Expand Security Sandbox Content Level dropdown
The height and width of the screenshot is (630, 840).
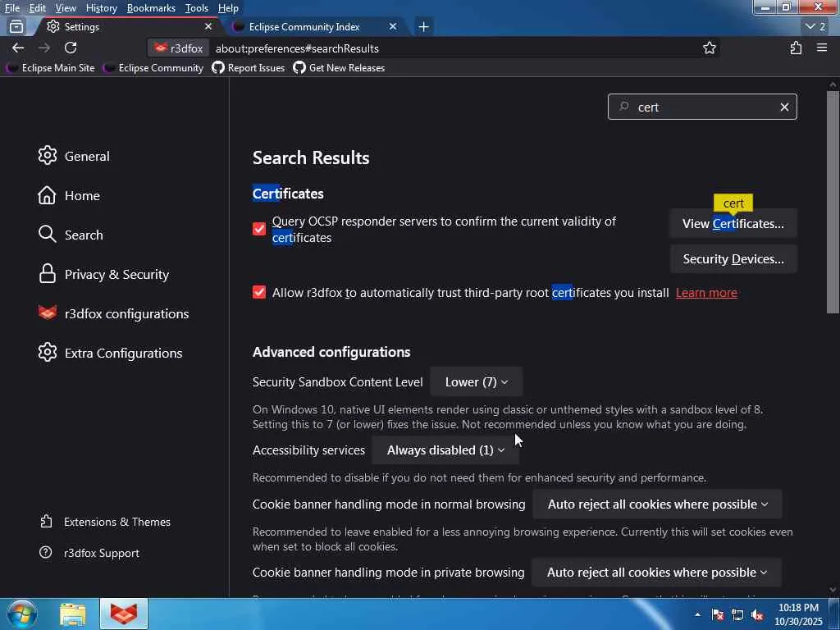point(477,382)
